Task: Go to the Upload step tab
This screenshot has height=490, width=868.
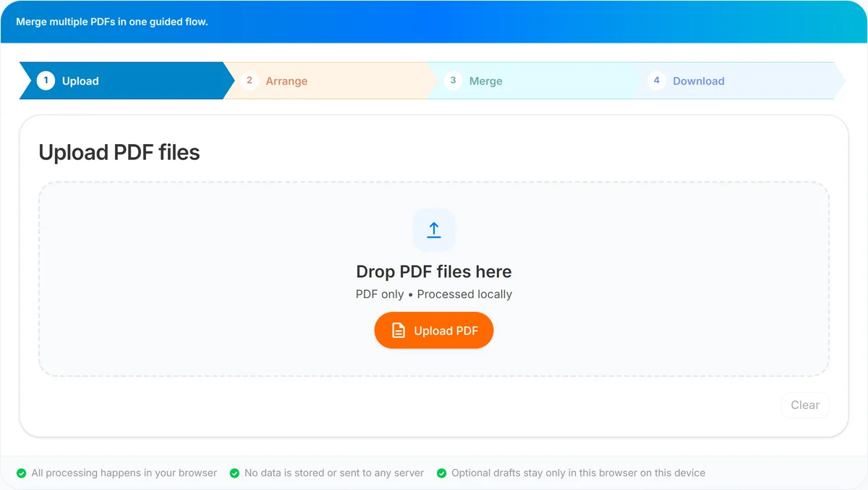Action: (x=127, y=81)
